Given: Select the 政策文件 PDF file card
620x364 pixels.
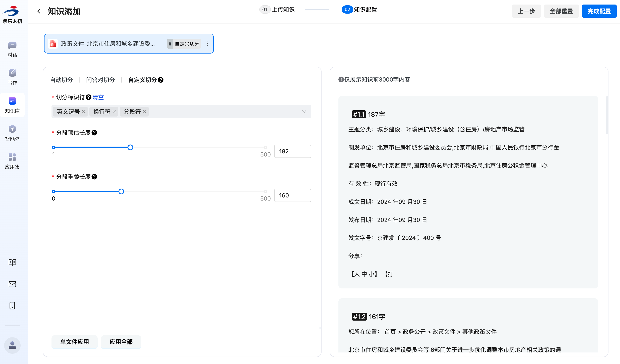Looking at the screenshot, I should pyautogui.click(x=129, y=44).
